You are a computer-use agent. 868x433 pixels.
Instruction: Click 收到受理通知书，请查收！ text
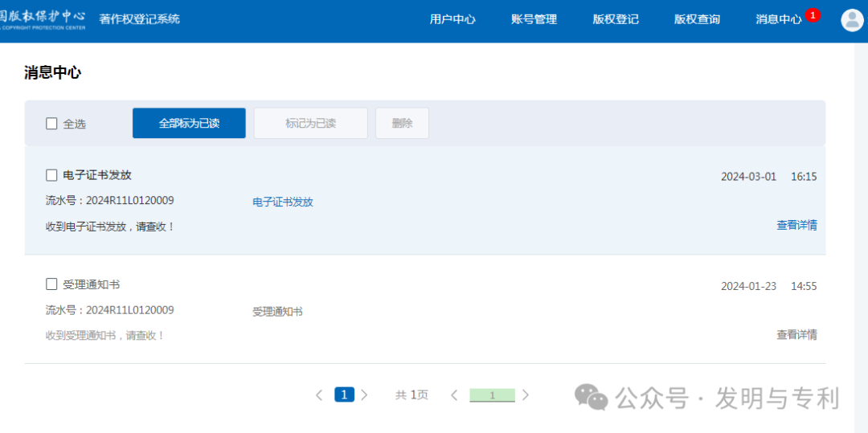(105, 336)
